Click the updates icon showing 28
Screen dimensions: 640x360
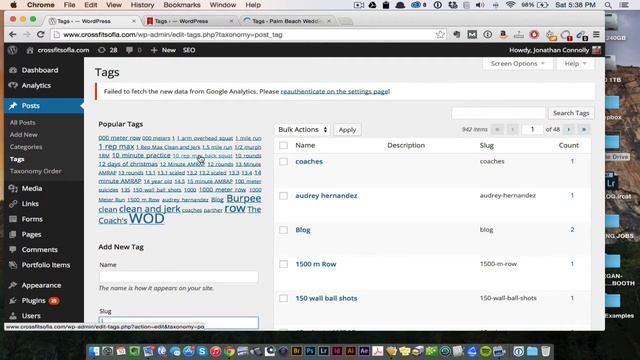point(108,50)
